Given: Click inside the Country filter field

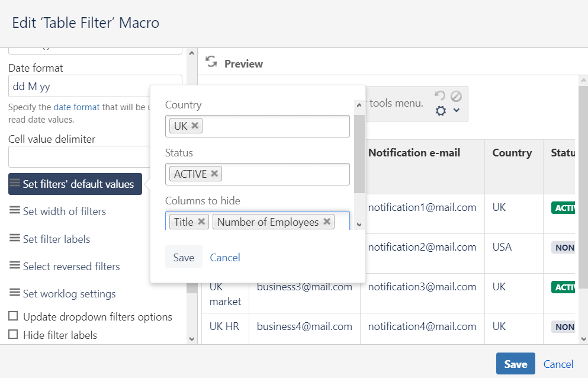Looking at the screenshot, I should point(257,126).
